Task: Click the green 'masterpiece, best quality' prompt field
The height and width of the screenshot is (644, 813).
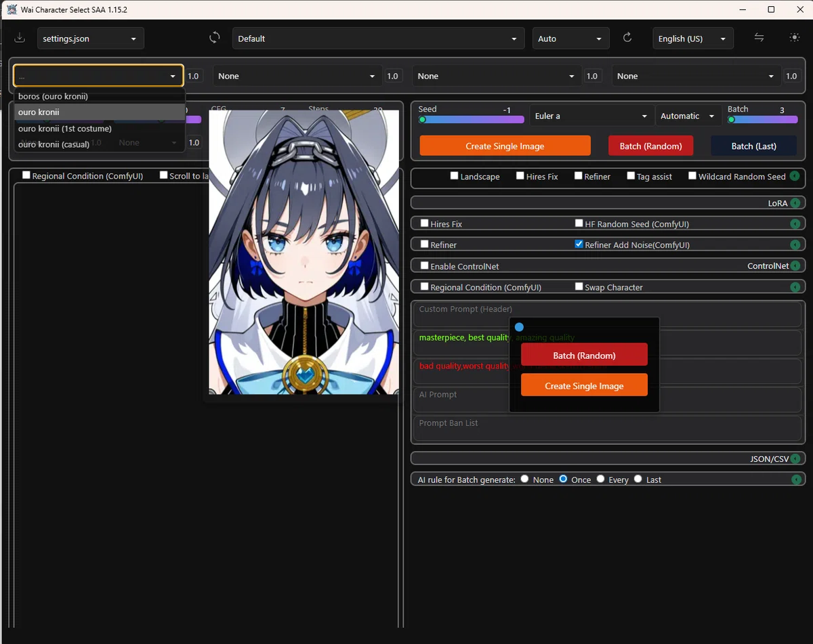Action: tap(608, 343)
